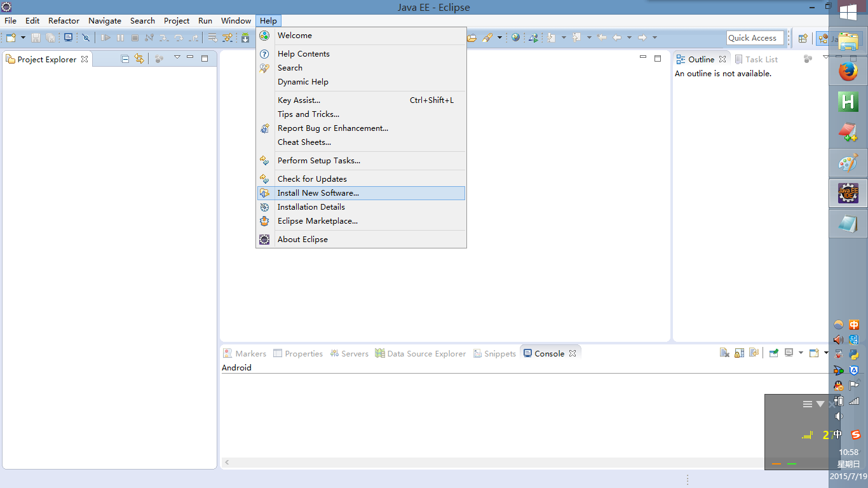Click the Back navigation arrow
Viewport: 868px width, 488px height.
617,37
